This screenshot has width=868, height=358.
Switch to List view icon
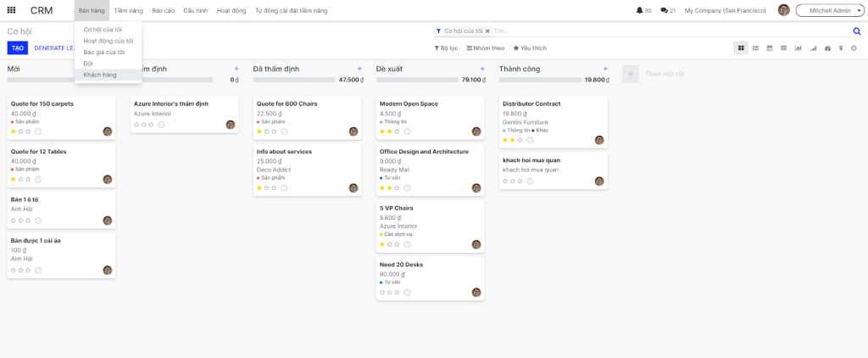pyautogui.click(x=755, y=48)
